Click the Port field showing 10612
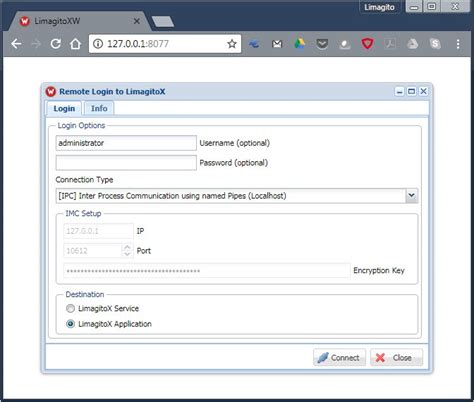 coord(93,251)
